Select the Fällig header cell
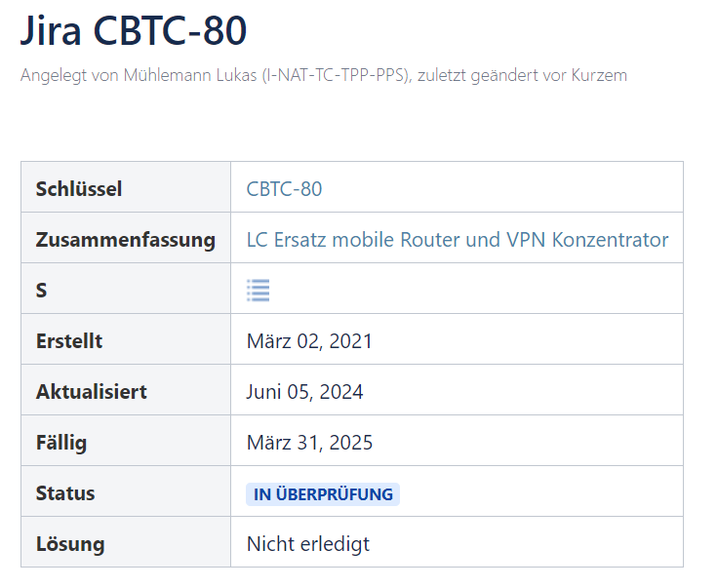Viewport: 717px width, 588px height. (x=126, y=441)
